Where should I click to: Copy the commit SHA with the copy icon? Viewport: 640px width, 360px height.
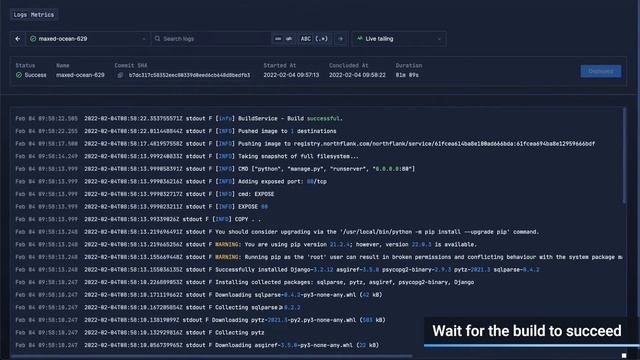[120, 75]
